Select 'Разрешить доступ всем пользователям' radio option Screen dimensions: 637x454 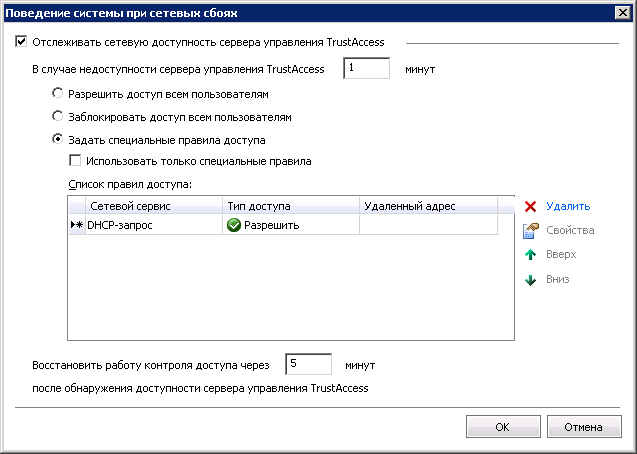click(x=59, y=94)
